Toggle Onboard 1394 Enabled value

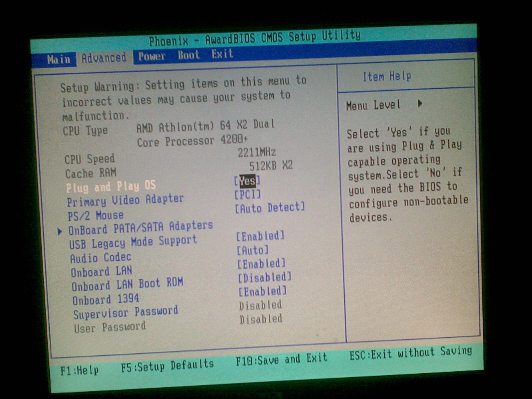(263, 292)
